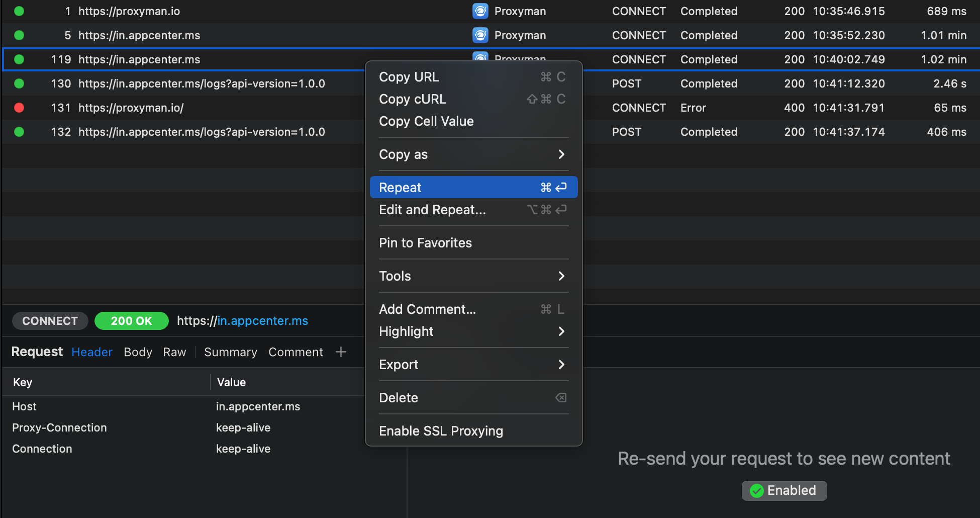Viewport: 980px width, 518px height.
Task: Click the 406 ms duration cell
Action: [x=947, y=132]
